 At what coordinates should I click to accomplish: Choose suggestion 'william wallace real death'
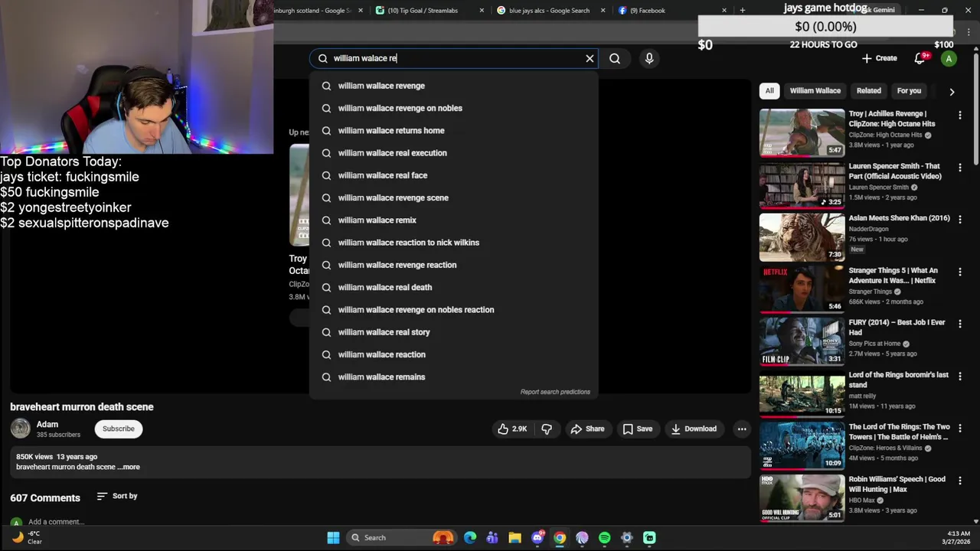pyautogui.click(x=453, y=288)
